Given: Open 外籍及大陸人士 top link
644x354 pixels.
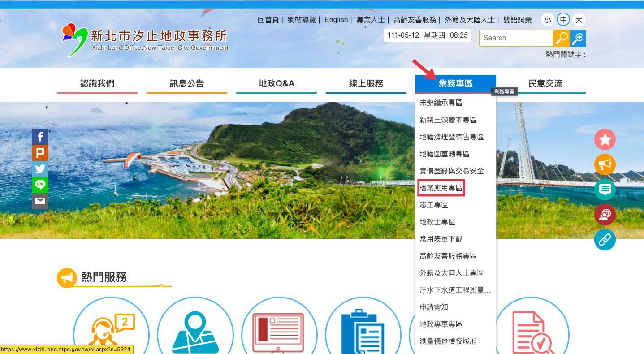Looking at the screenshot, I should 470,20.
